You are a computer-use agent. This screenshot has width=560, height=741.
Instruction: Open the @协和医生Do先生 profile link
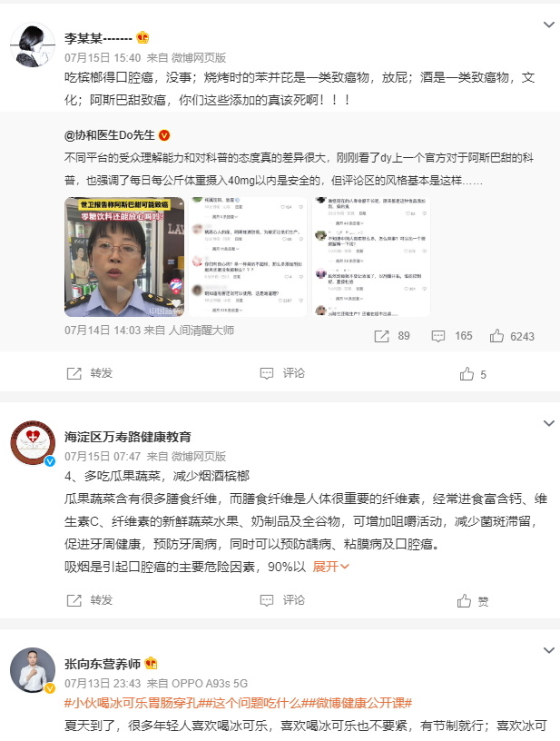[110, 135]
